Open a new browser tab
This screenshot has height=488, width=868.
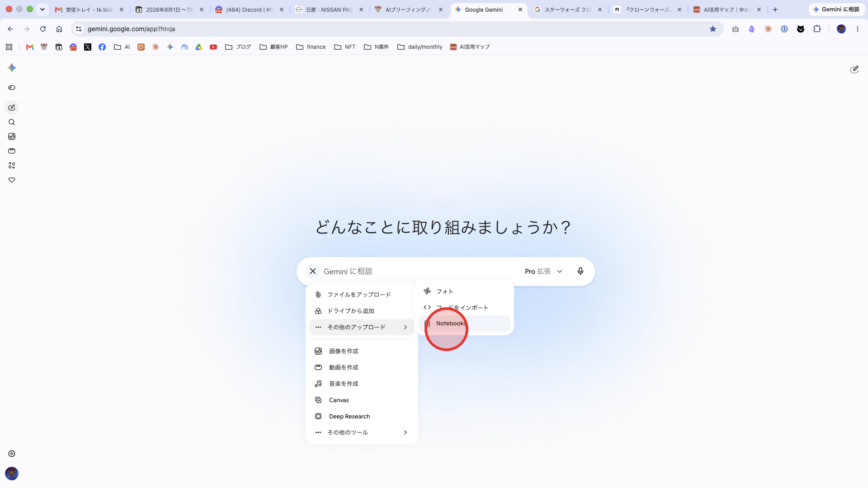tap(775, 9)
